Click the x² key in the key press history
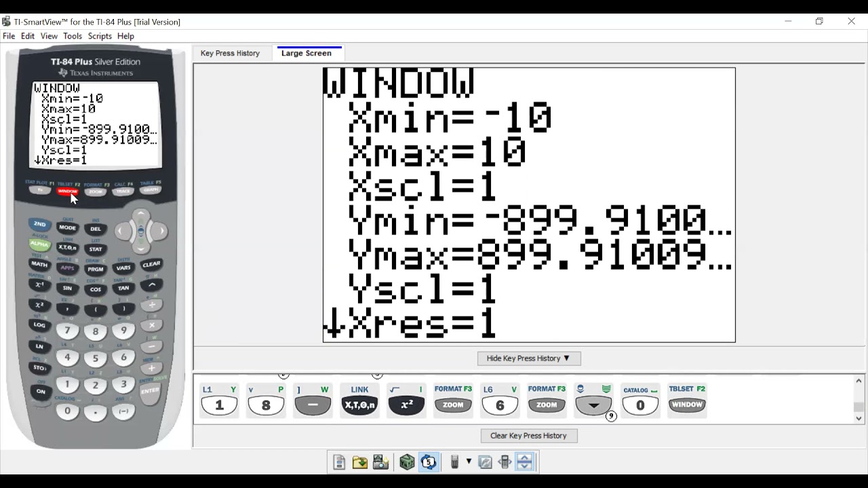Viewport: 868px width, 488px height. point(406,405)
